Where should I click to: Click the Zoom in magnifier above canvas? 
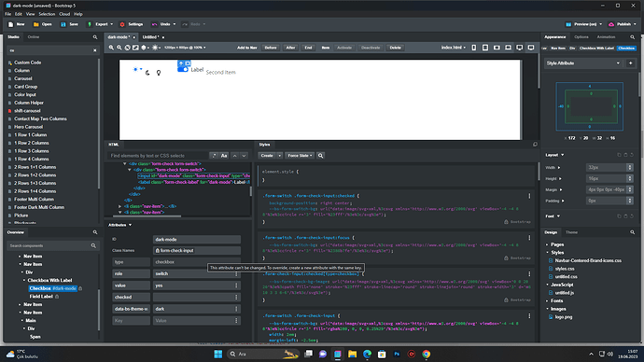coord(111,48)
